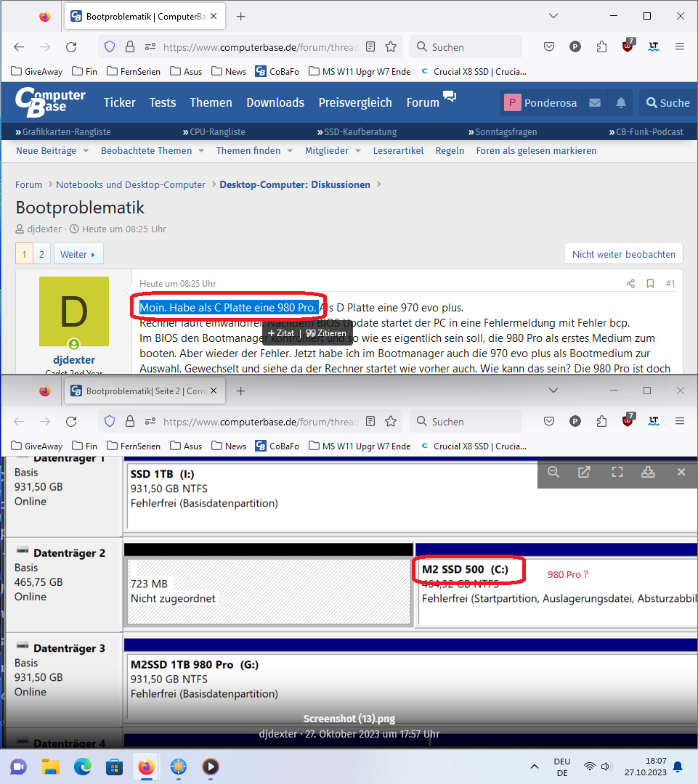
Task: Toggle fullscreen in lightbox toolbar
Action: point(617,472)
